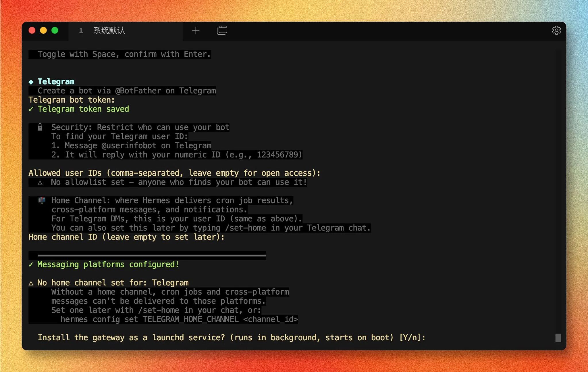Click the green fullscreen window button
Viewport: 588px width, 372px height.
[x=55, y=30]
